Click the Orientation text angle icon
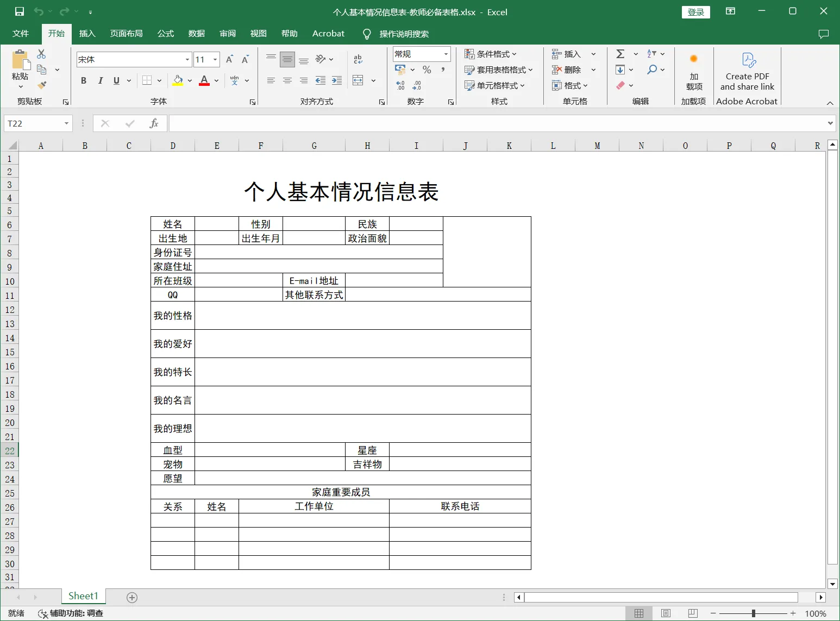 point(321,59)
